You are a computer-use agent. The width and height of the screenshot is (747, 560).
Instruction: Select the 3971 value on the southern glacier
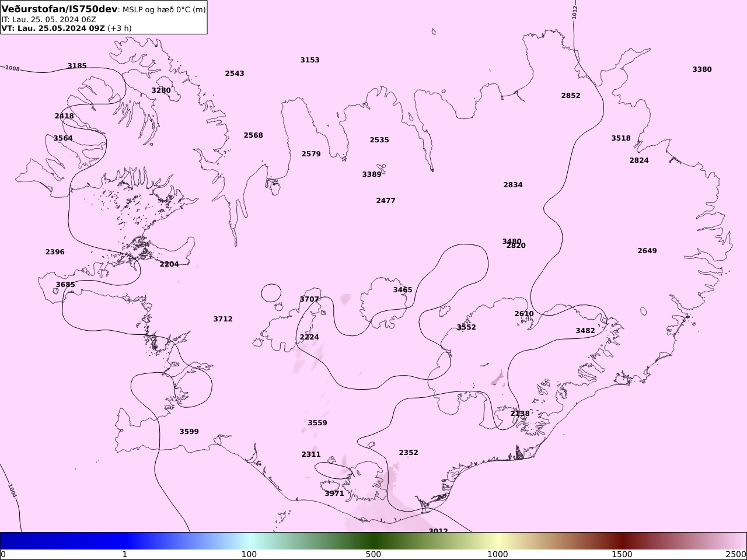[x=334, y=494]
